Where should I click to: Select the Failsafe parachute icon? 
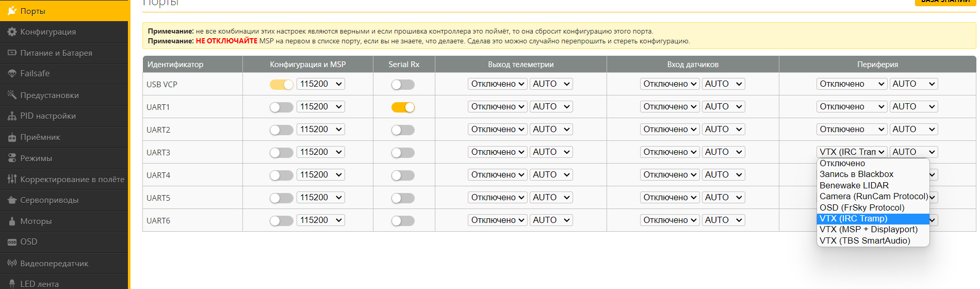click(12, 74)
